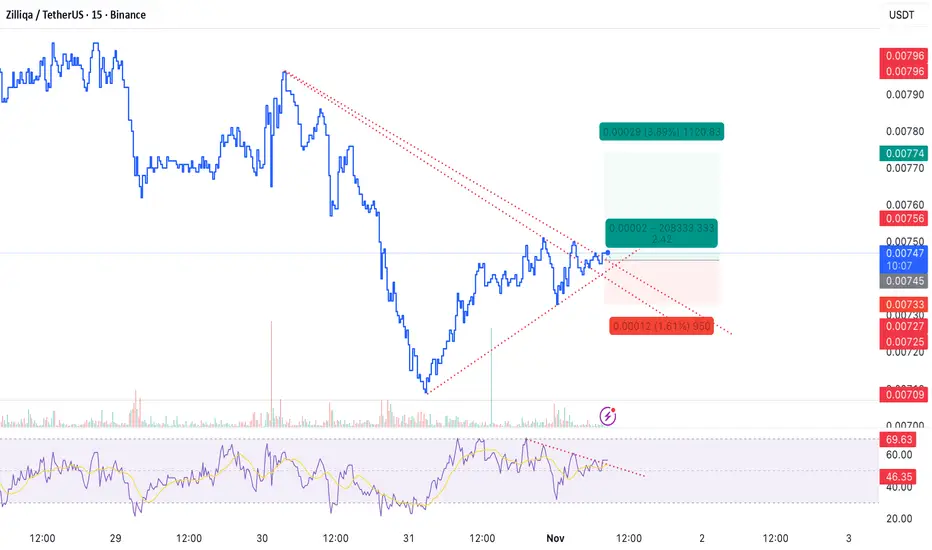This screenshot has width=932, height=550.
Task: Click the 20.00 RSI scale value
Action: [x=899, y=518]
